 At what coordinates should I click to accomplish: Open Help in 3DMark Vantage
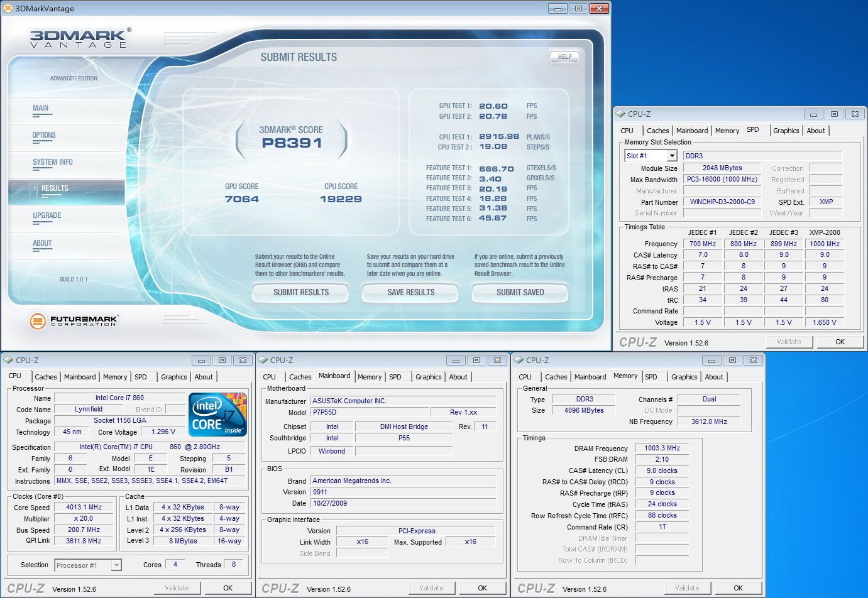(x=565, y=57)
